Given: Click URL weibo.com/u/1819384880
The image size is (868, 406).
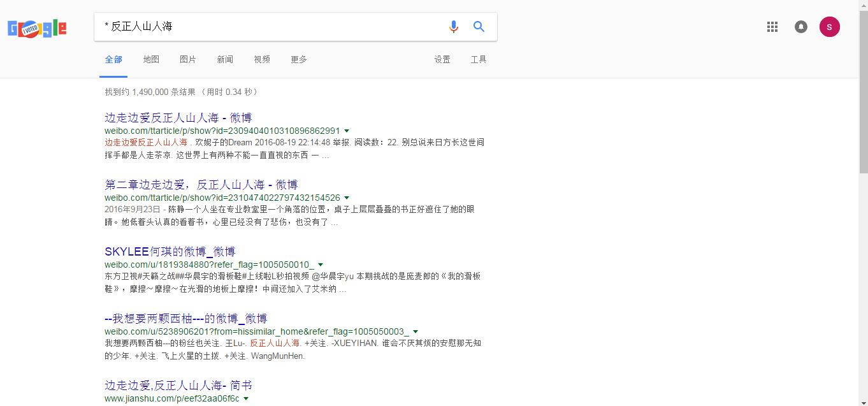Looking at the screenshot, I should coord(209,265).
